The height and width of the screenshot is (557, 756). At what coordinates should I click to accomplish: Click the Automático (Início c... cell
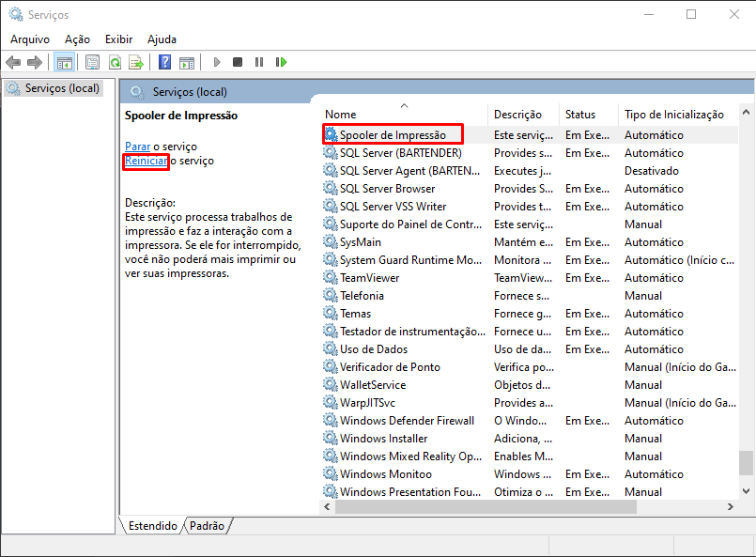(x=679, y=260)
